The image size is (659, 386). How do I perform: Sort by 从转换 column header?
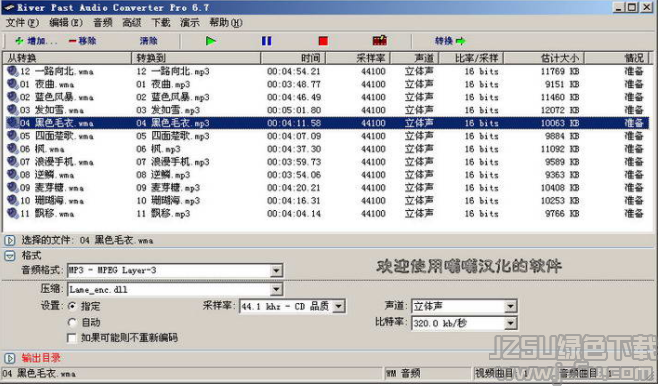coord(67,58)
